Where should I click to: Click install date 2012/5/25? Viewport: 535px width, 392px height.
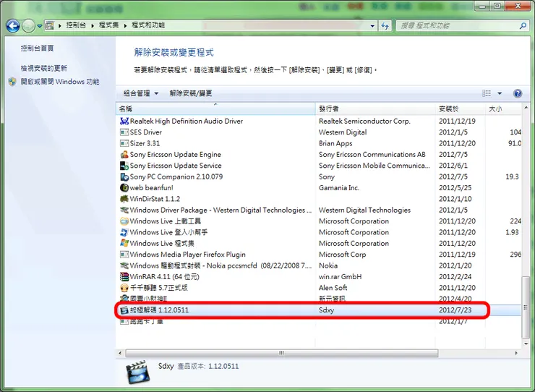(455, 188)
